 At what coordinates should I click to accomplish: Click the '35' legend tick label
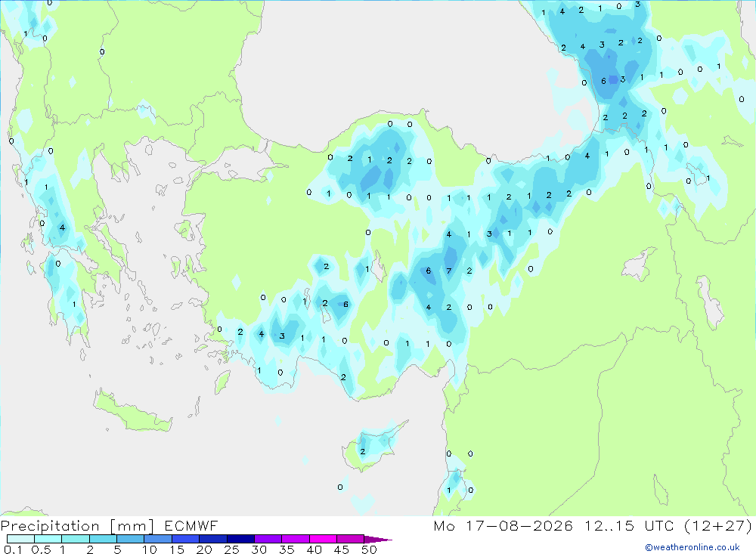pyautogui.click(x=287, y=549)
